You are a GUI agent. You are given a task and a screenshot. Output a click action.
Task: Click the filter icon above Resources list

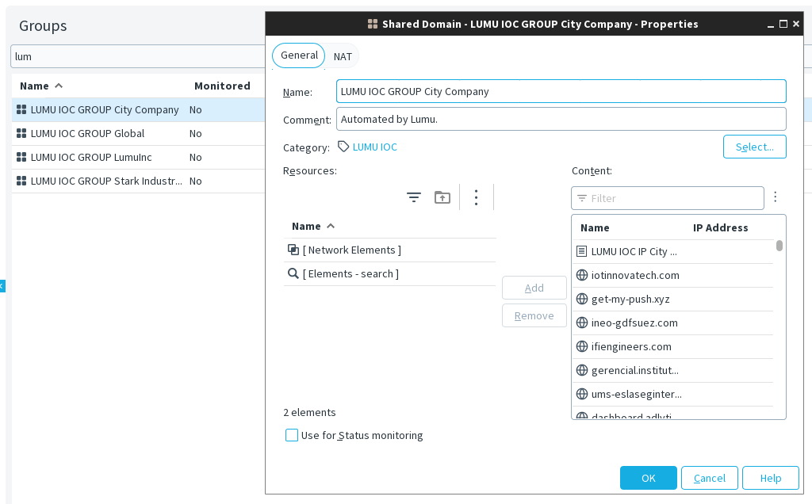point(413,197)
